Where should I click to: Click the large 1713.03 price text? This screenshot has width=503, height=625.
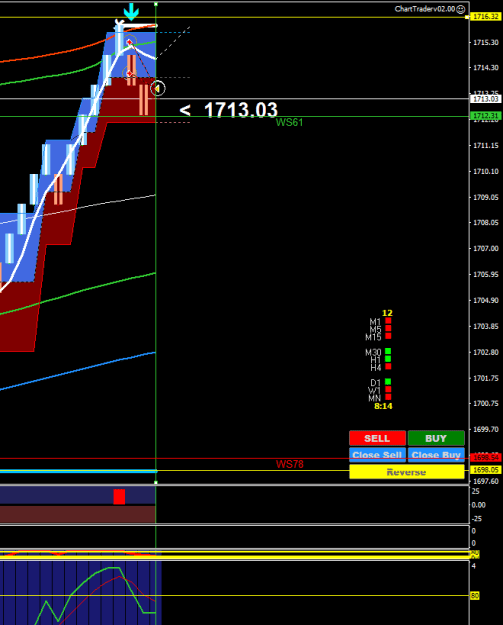[x=240, y=110]
